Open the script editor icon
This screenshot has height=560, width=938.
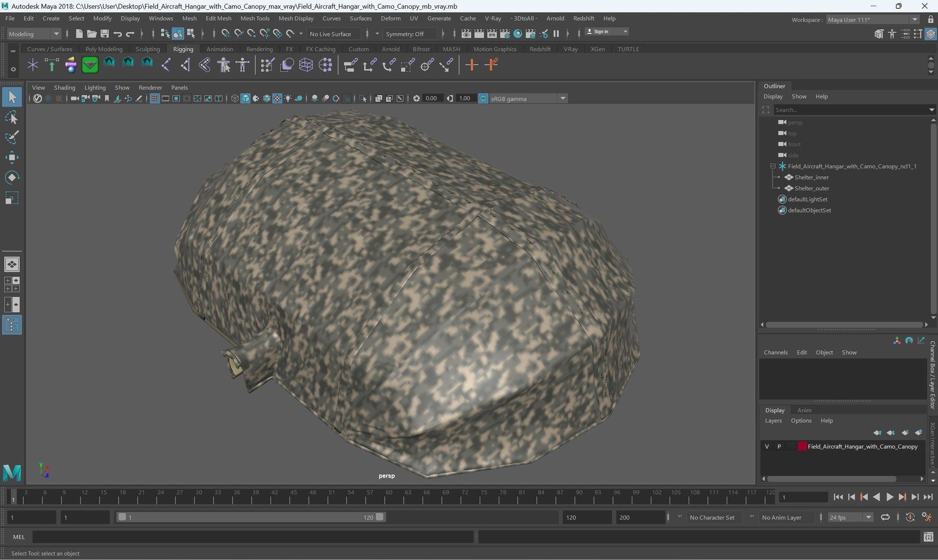[x=929, y=537]
